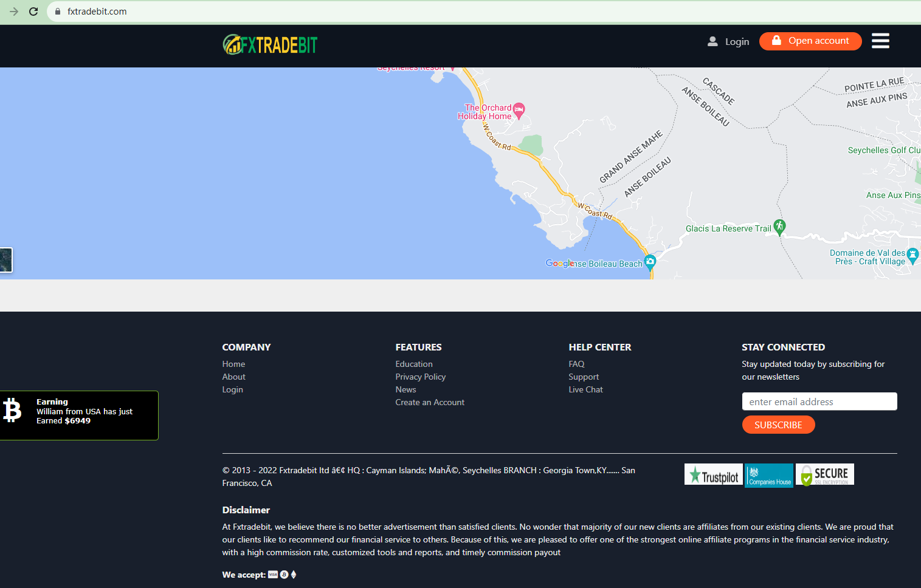Viewport: 921px width, 588px height.
Task: Click the COMPANY footer heading
Action: coord(246,347)
